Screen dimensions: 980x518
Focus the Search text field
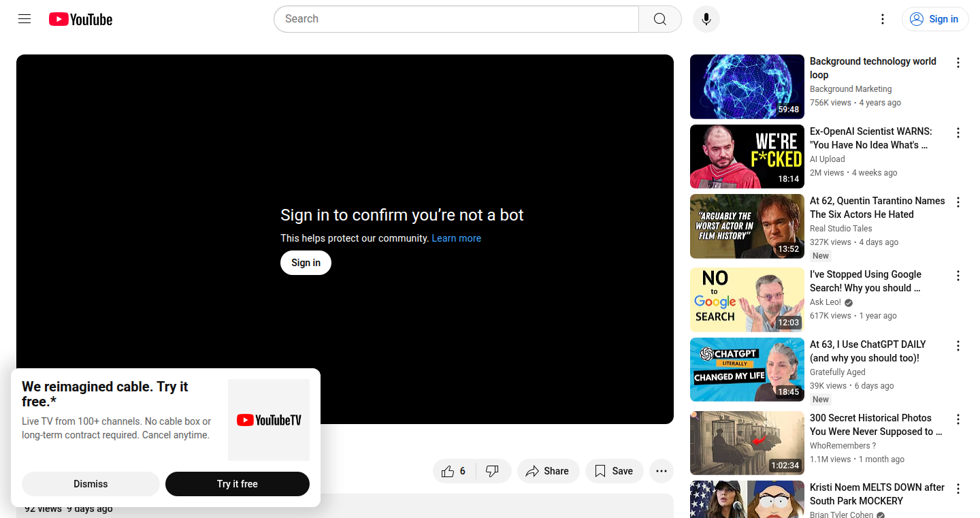coord(456,19)
